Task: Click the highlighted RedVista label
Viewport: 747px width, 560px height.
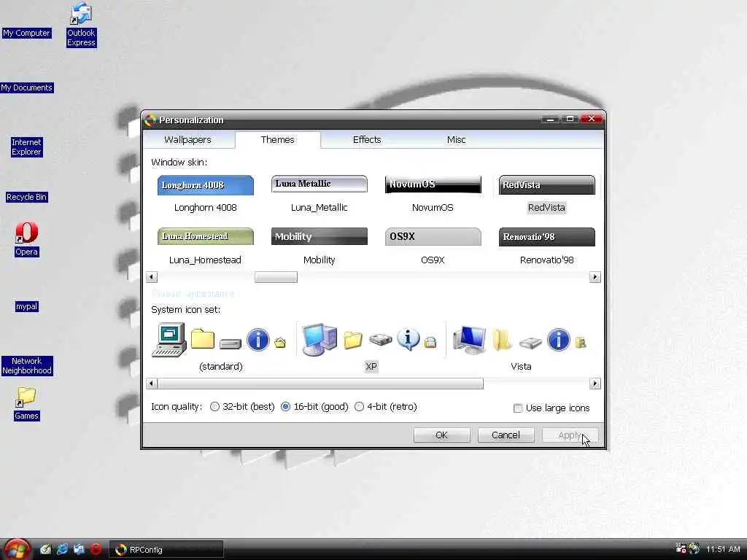Action: coord(547,208)
